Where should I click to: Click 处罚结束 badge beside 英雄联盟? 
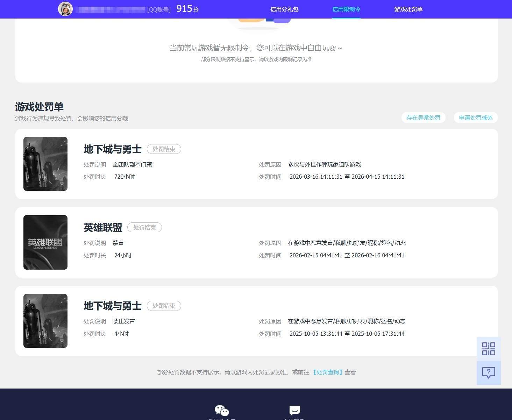tap(144, 227)
